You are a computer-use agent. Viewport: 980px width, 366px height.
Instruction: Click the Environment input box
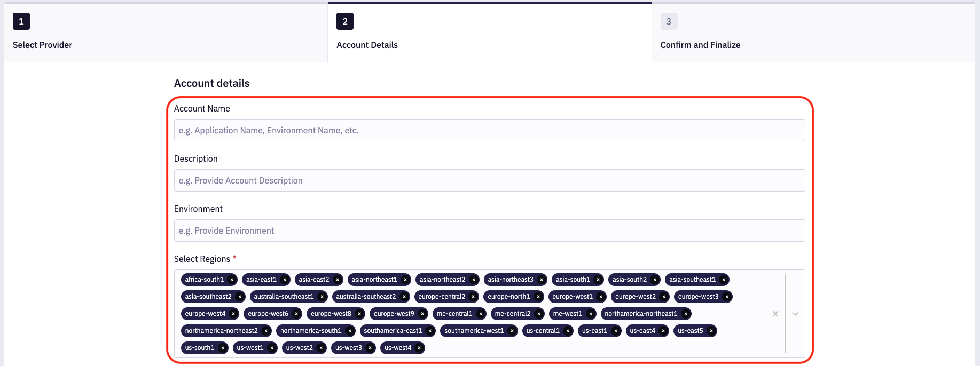click(x=489, y=230)
